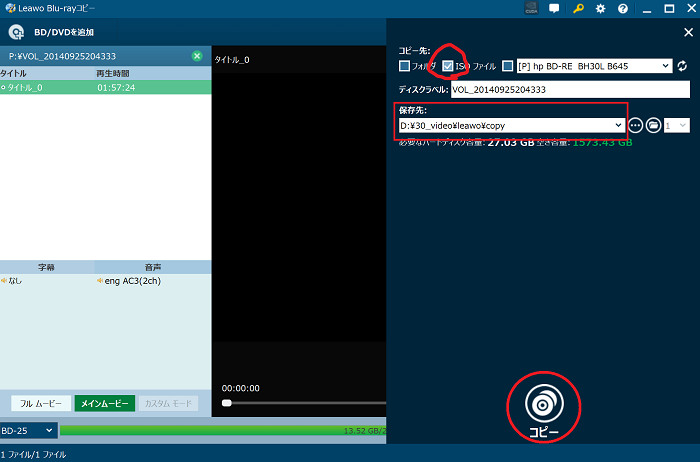Image resolution: width=700 pixels, height=462 pixels.
Task: Enable the フォルダ copy target checkbox
Action: 404,66
